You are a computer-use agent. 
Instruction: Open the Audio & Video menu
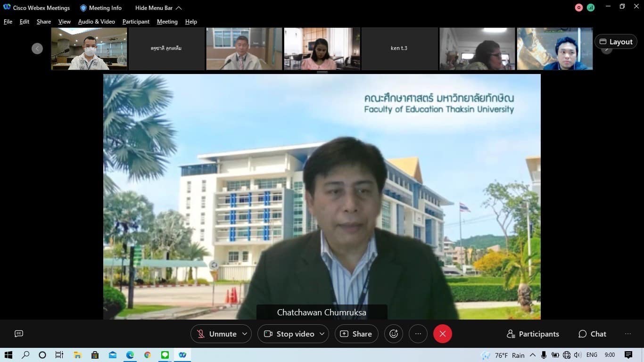click(x=97, y=22)
